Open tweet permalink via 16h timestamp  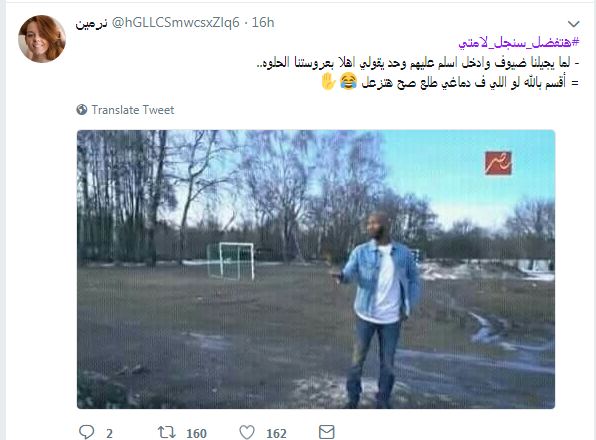point(263,23)
